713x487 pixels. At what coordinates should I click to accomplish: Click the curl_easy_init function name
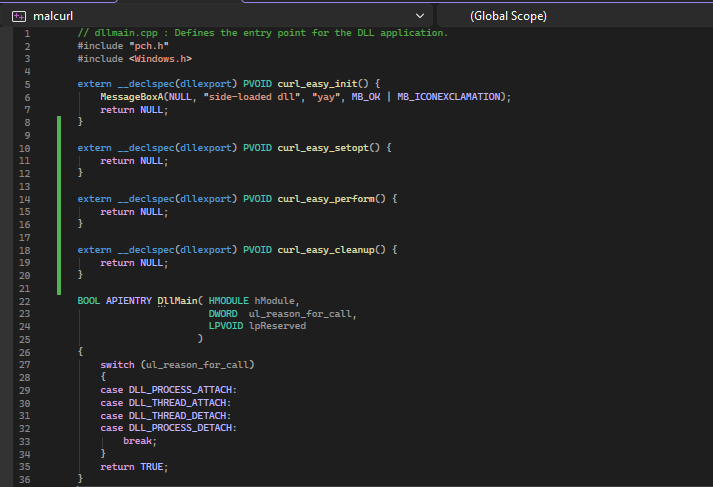[x=318, y=83]
